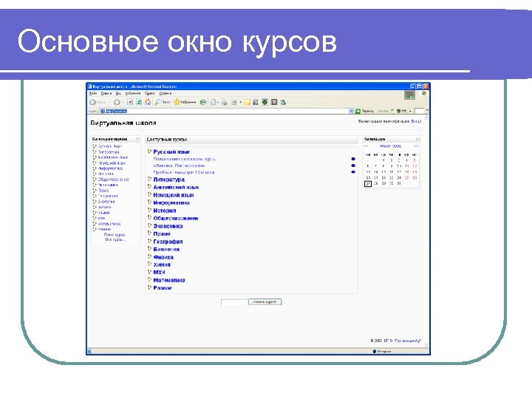Open the Пробные планы для 10 класса course
This screenshot has height=399, width=532.
[x=184, y=172]
